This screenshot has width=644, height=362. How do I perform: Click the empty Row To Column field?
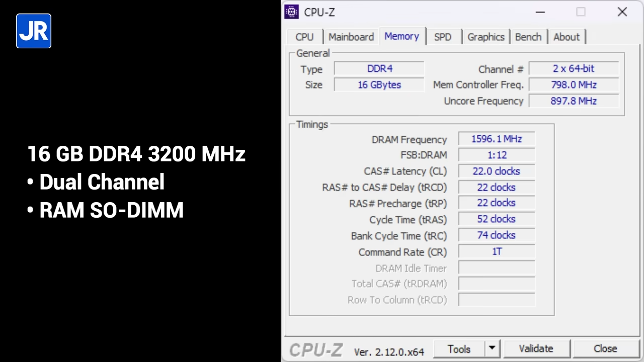click(x=497, y=300)
